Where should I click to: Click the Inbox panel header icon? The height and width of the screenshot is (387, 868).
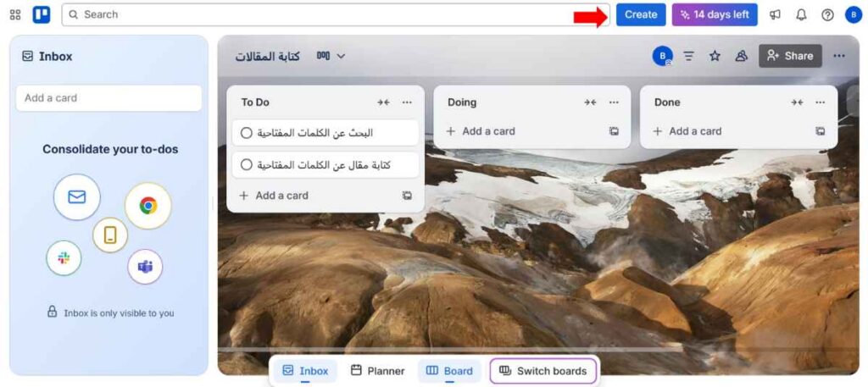27,56
